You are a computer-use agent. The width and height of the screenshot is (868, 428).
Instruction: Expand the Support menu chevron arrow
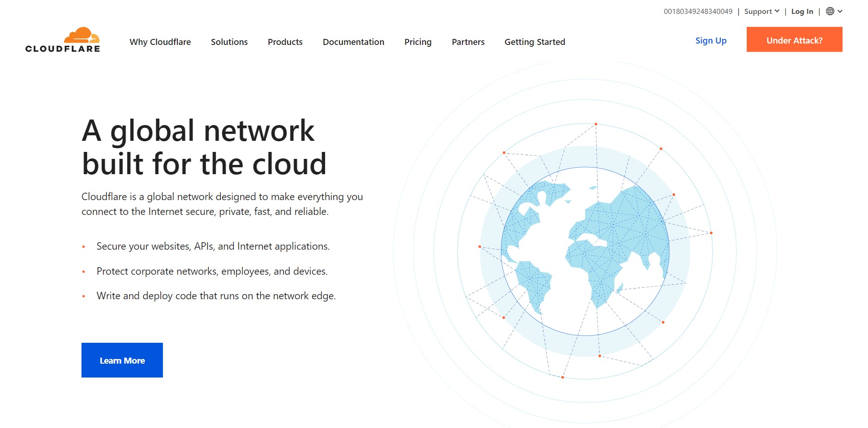coord(776,11)
